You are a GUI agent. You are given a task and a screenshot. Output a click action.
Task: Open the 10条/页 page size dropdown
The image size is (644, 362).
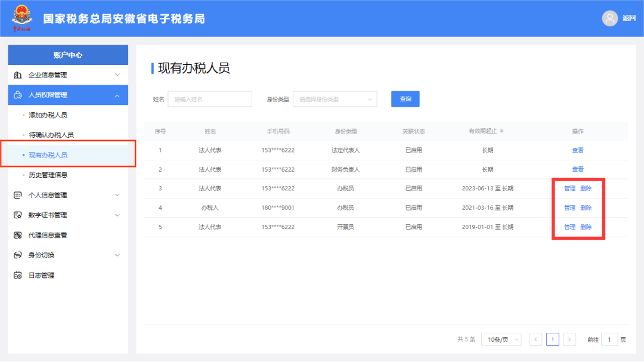[x=501, y=339]
